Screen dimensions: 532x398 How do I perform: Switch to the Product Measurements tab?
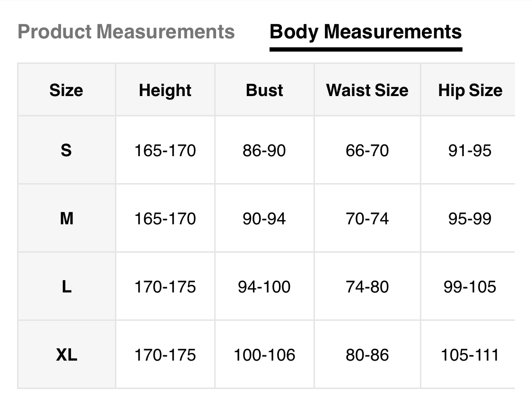tap(126, 32)
